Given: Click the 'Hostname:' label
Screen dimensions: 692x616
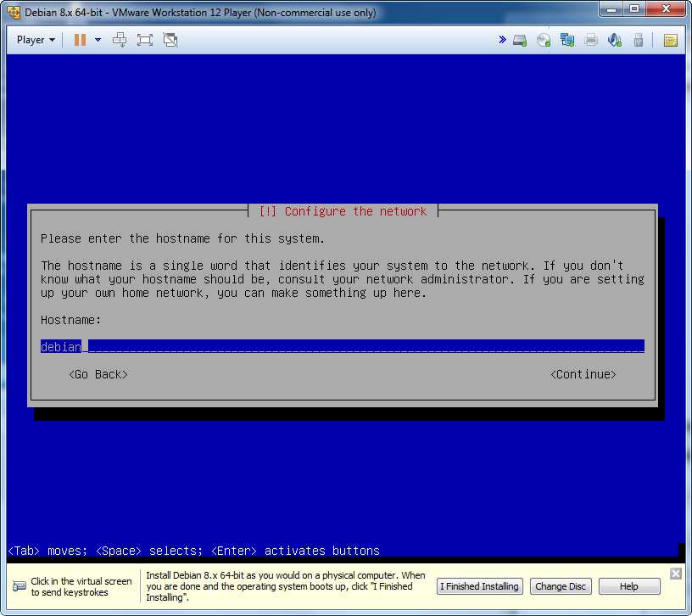Looking at the screenshot, I should 71,320.
